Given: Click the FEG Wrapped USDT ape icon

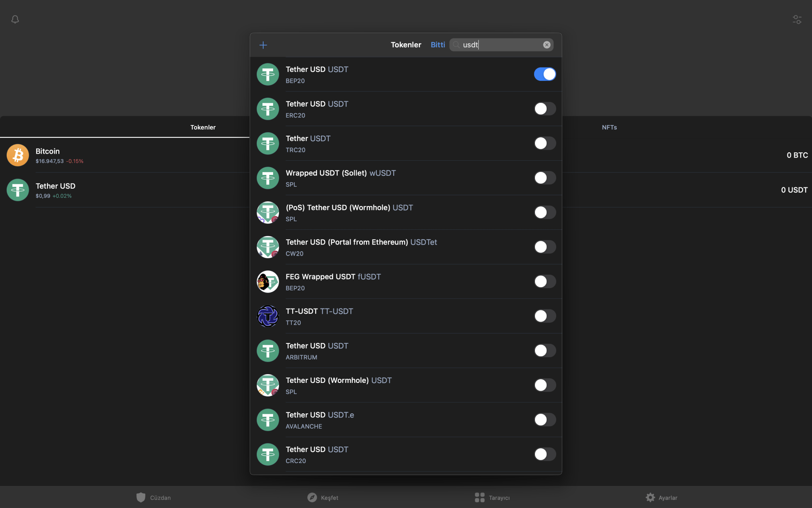Looking at the screenshot, I should (268, 282).
